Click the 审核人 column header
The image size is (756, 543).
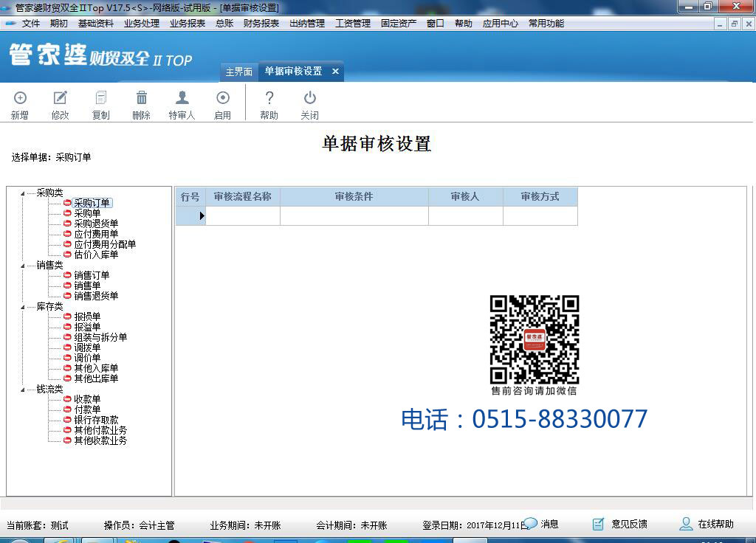point(465,196)
